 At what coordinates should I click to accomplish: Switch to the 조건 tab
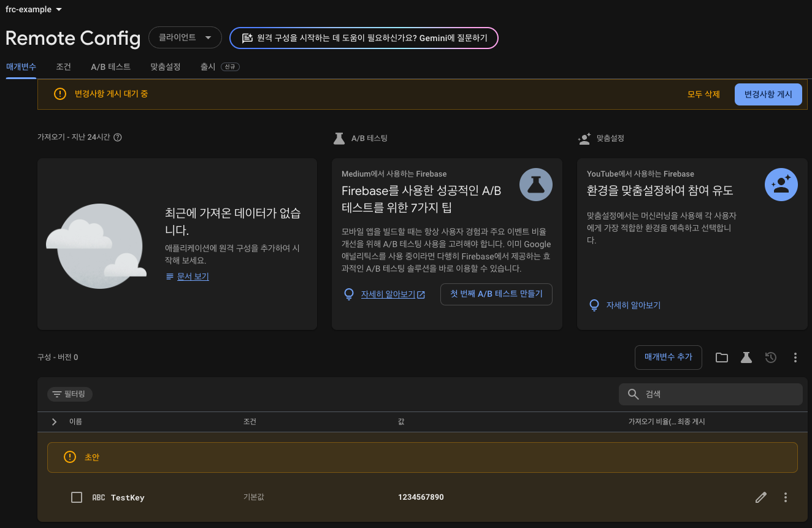coord(63,67)
